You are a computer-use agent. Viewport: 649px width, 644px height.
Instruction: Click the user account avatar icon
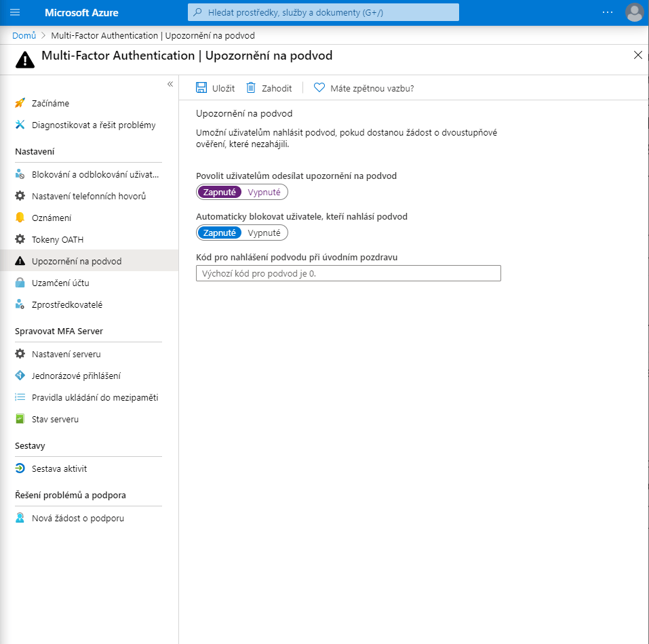click(634, 12)
